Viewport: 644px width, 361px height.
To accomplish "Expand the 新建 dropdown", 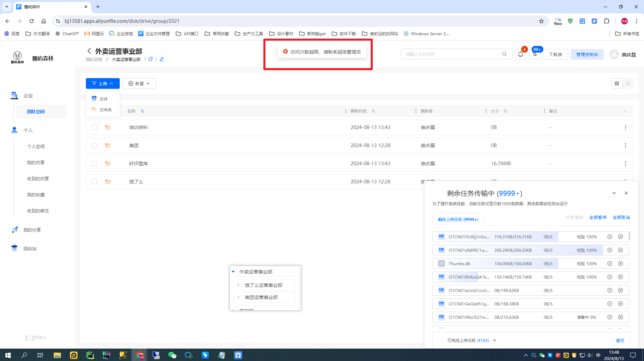I will tap(139, 83).
